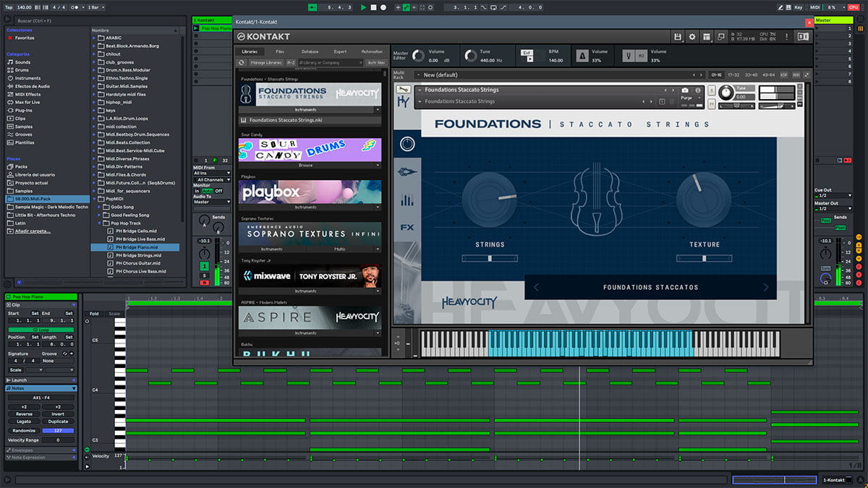Collapse the PopMIDI folder
868x488 pixels.
[x=94, y=198]
